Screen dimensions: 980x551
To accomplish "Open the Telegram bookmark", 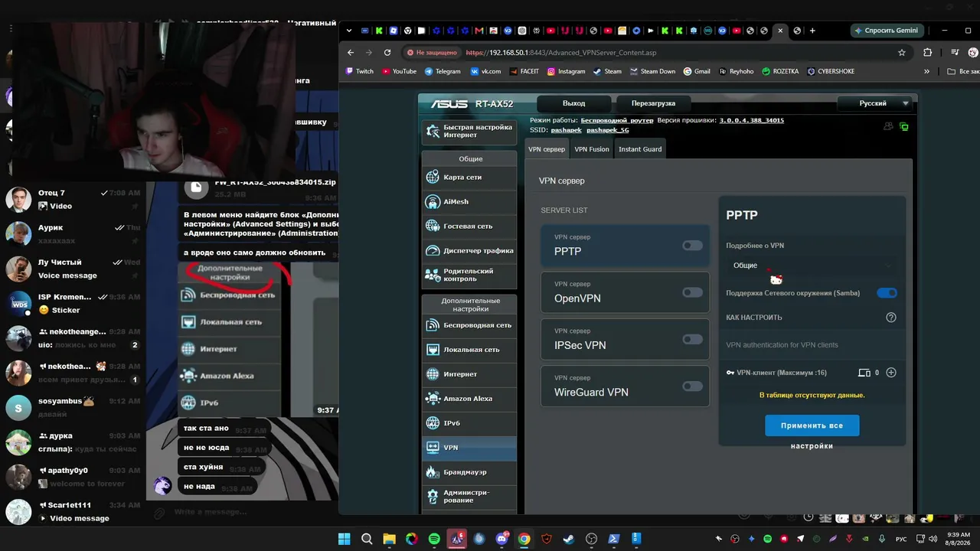I will point(443,71).
